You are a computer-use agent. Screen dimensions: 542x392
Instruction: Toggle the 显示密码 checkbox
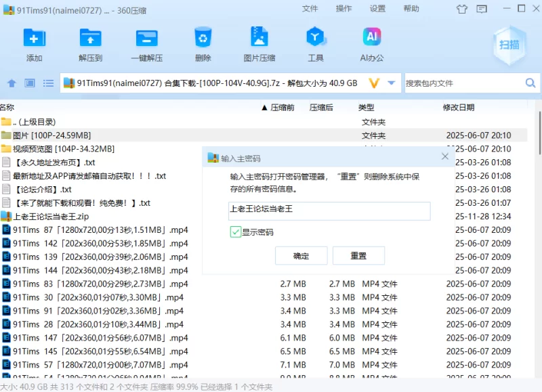(x=236, y=232)
